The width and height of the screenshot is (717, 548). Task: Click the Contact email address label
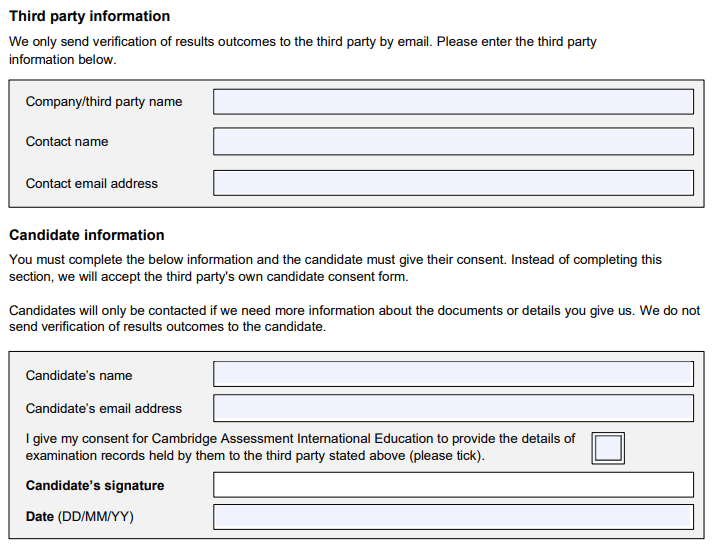91,183
